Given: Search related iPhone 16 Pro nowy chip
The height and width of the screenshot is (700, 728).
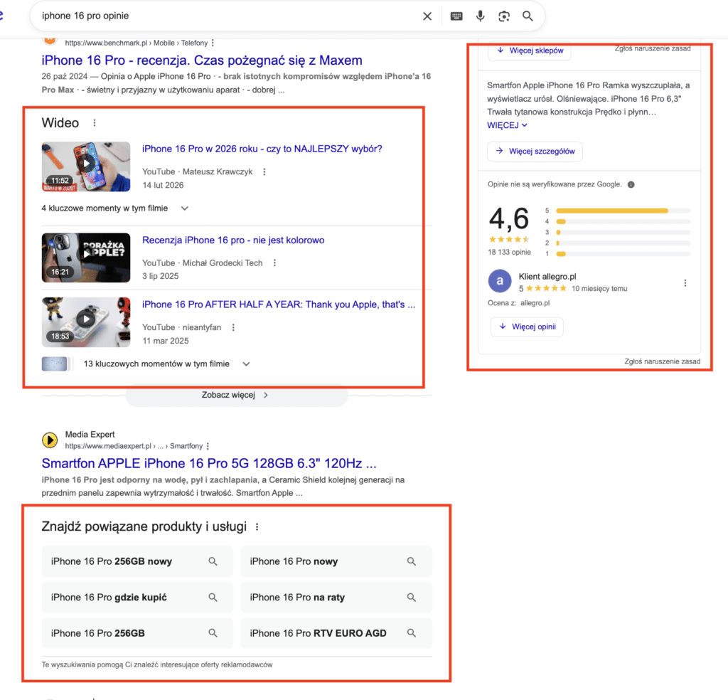Looking at the screenshot, I should (336, 561).
